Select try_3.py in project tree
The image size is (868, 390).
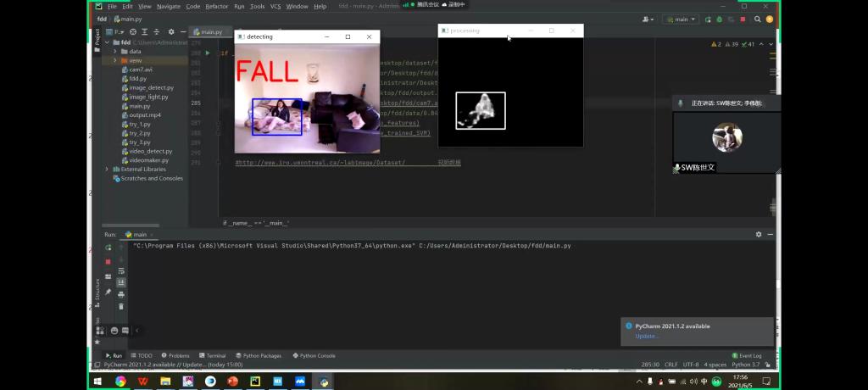pos(140,142)
